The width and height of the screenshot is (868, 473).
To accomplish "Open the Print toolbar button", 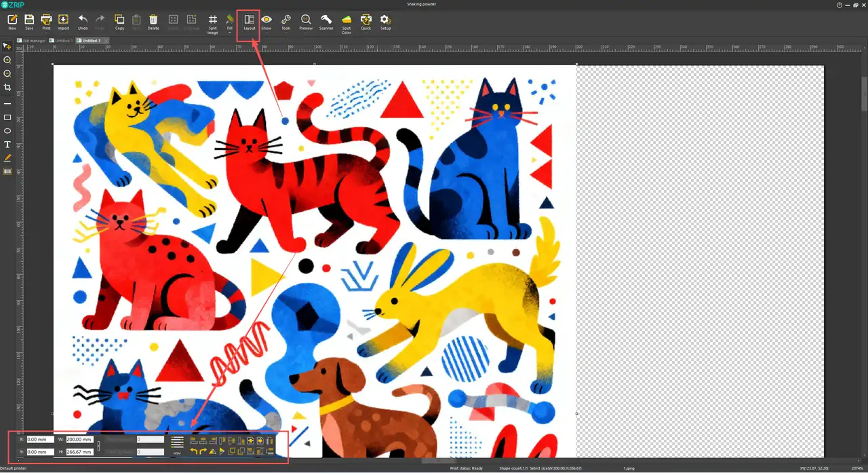I will pyautogui.click(x=46, y=22).
